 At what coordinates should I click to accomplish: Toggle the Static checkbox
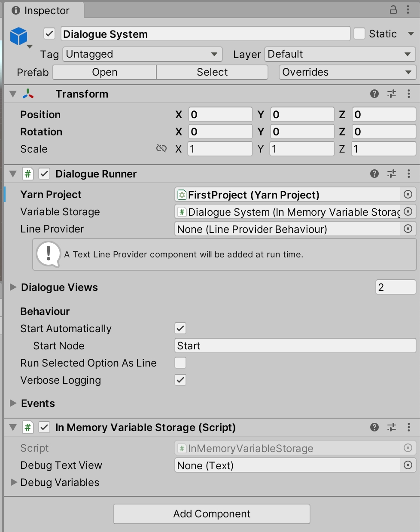359,34
